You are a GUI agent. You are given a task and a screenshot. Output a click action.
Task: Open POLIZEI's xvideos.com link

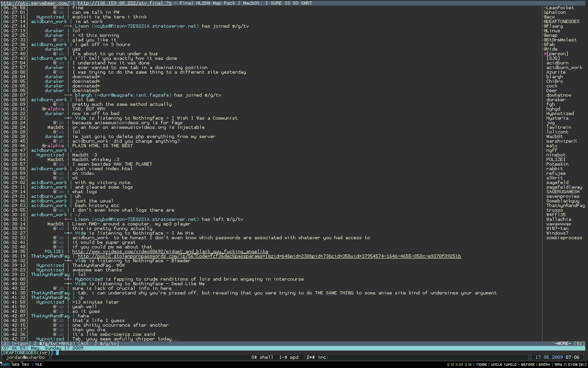pos(170,251)
